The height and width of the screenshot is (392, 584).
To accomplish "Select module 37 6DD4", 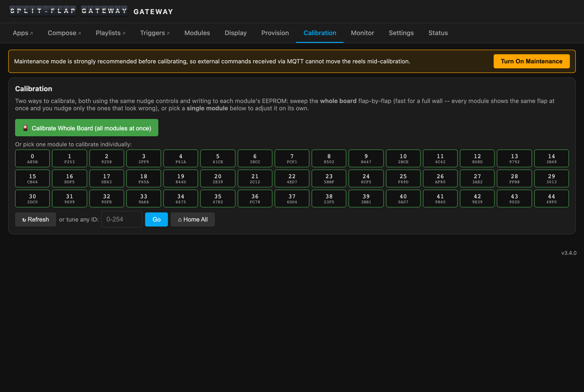I will coord(292,199).
